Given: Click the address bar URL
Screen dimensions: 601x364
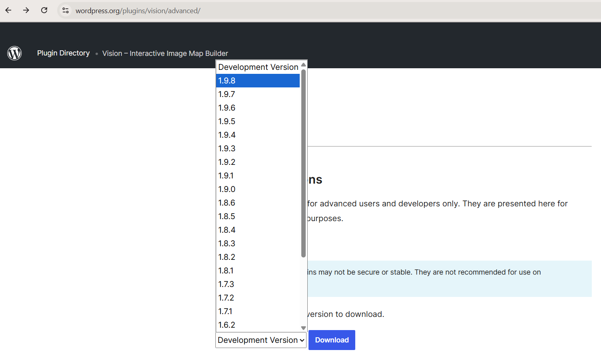Looking at the screenshot, I should click(x=138, y=11).
